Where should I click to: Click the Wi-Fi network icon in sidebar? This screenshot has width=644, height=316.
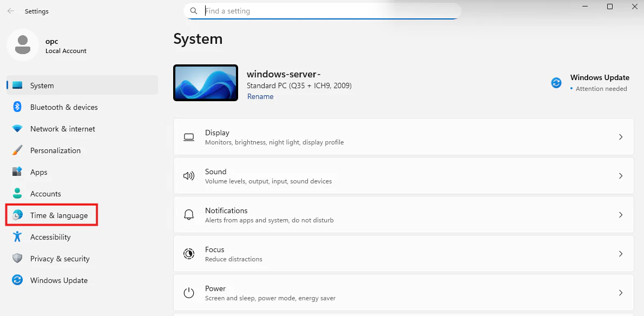coord(17,129)
